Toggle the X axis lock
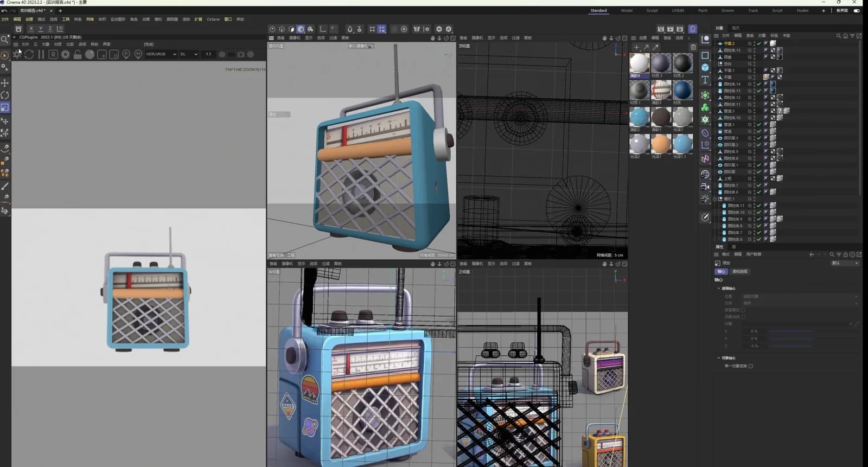Screen dimensions: 868x467 [31, 29]
